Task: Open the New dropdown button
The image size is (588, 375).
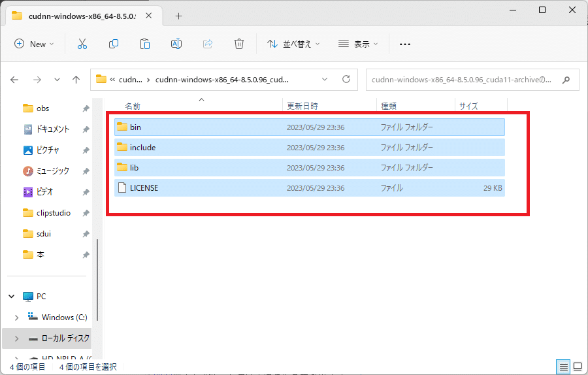Action: (x=34, y=44)
